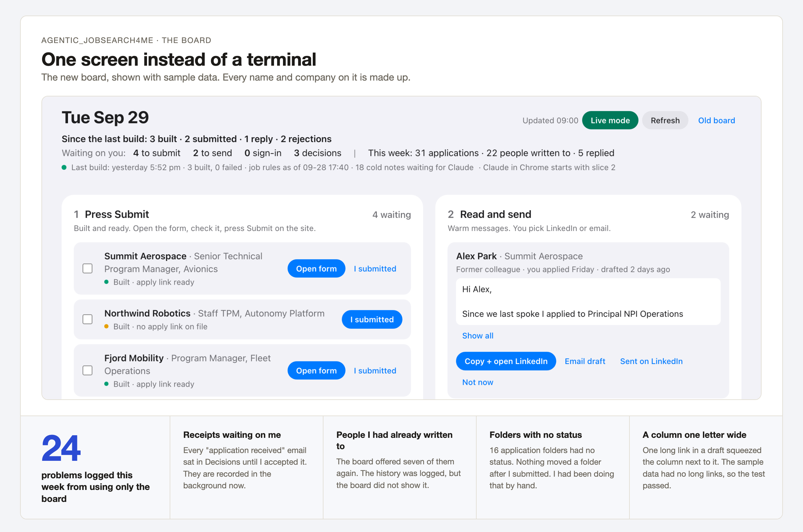Image resolution: width=803 pixels, height=532 pixels.
Task: Click the 'Receipts waiting on me' heading
Action: click(232, 435)
